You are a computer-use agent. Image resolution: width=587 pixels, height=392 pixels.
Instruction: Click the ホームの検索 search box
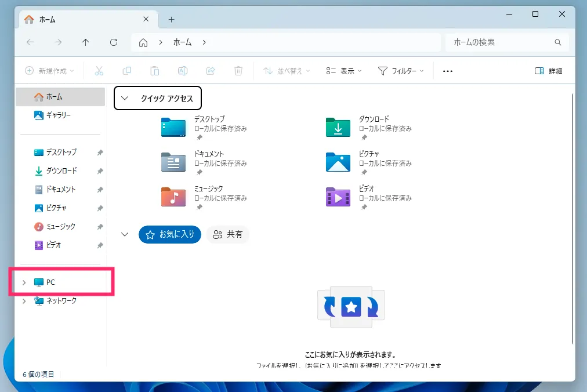tap(508, 42)
